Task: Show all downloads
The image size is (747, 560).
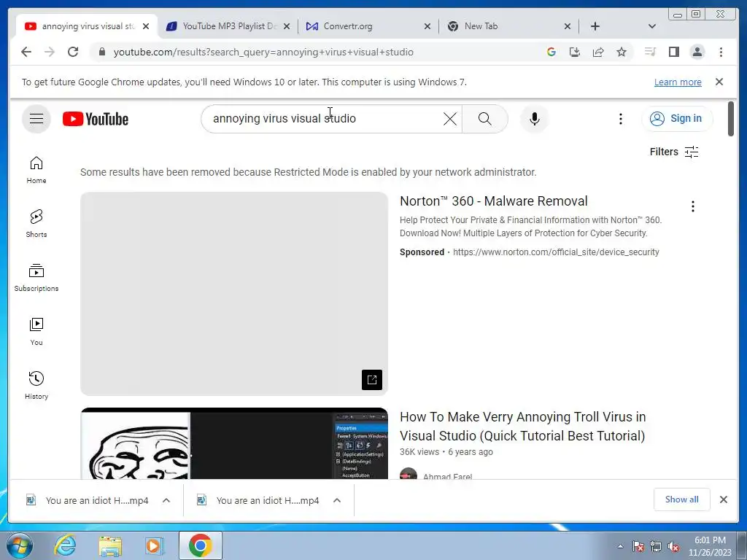Action: [682, 499]
